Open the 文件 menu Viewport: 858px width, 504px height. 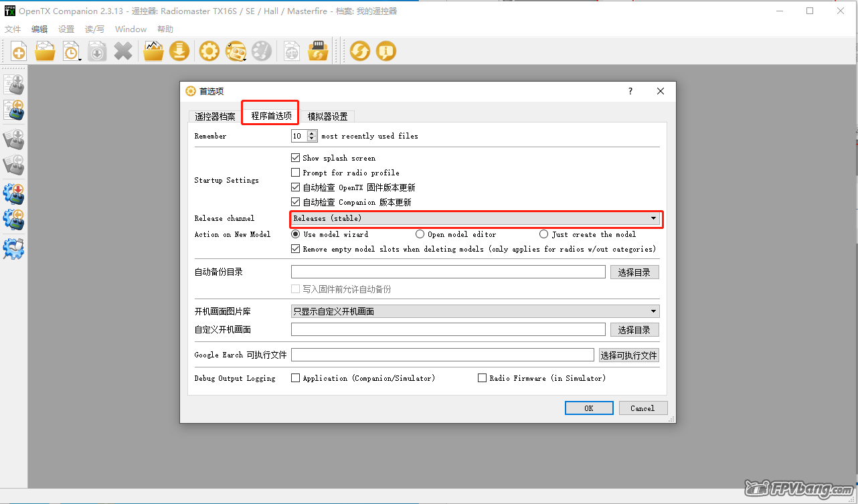(x=13, y=29)
